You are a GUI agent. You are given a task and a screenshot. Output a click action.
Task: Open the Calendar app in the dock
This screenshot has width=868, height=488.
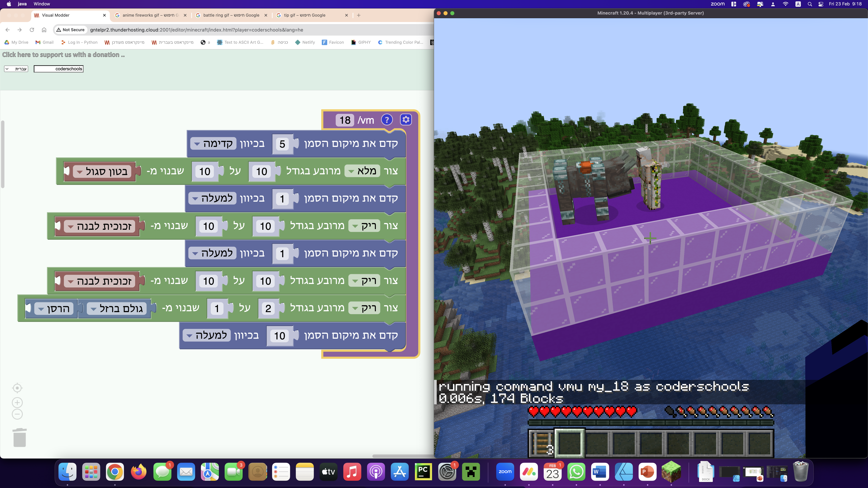tap(553, 472)
